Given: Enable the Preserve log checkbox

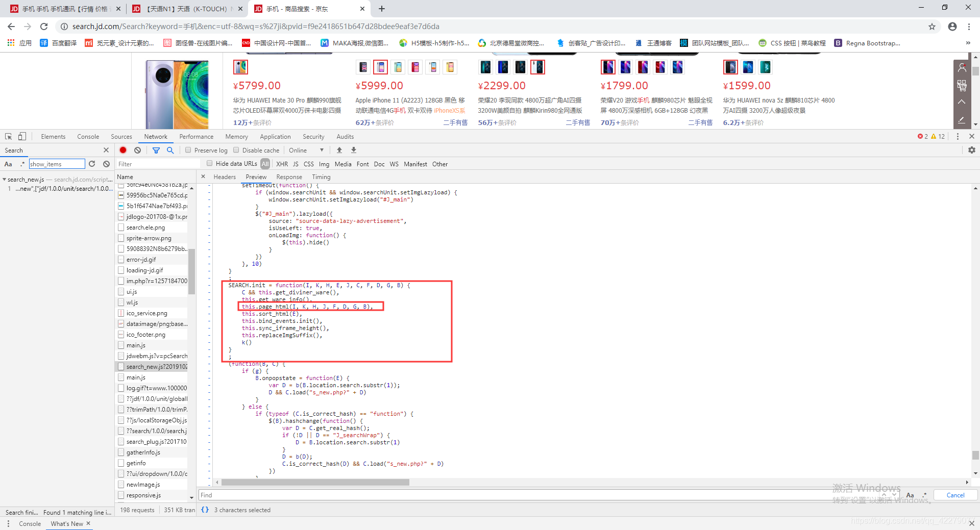Looking at the screenshot, I should click(188, 150).
